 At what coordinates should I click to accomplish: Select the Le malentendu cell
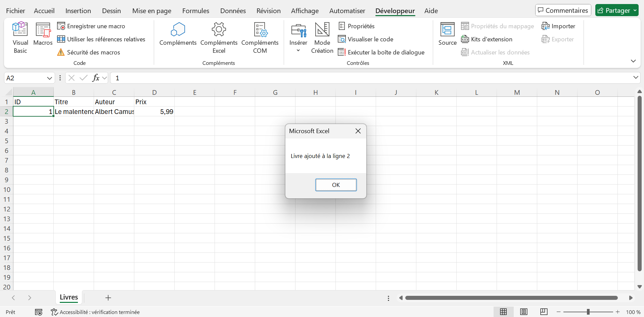point(74,112)
